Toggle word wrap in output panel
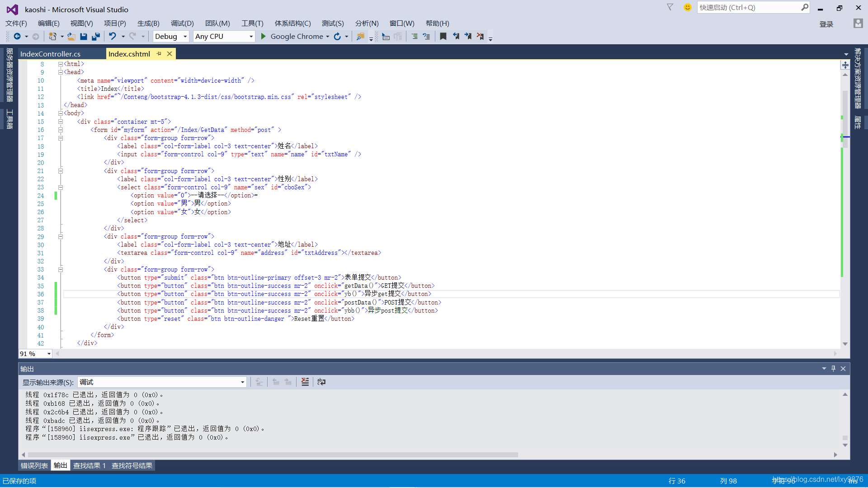The image size is (868, 488). (321, 382)
